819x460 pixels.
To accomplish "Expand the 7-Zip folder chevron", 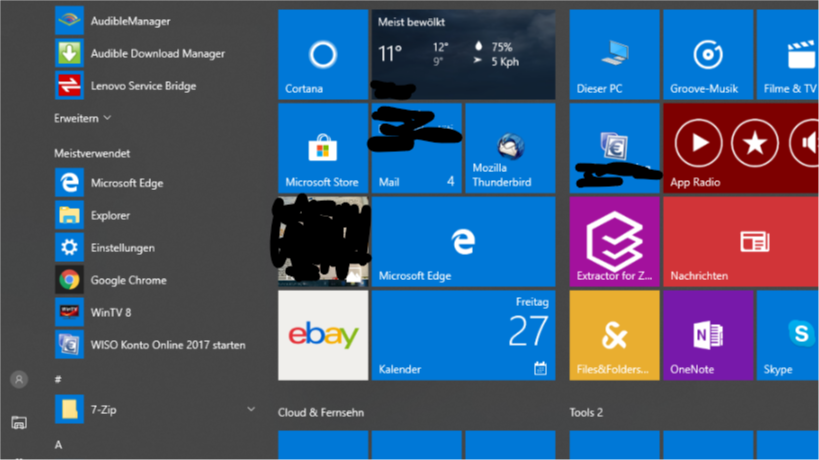I will (x=251, y=409).
